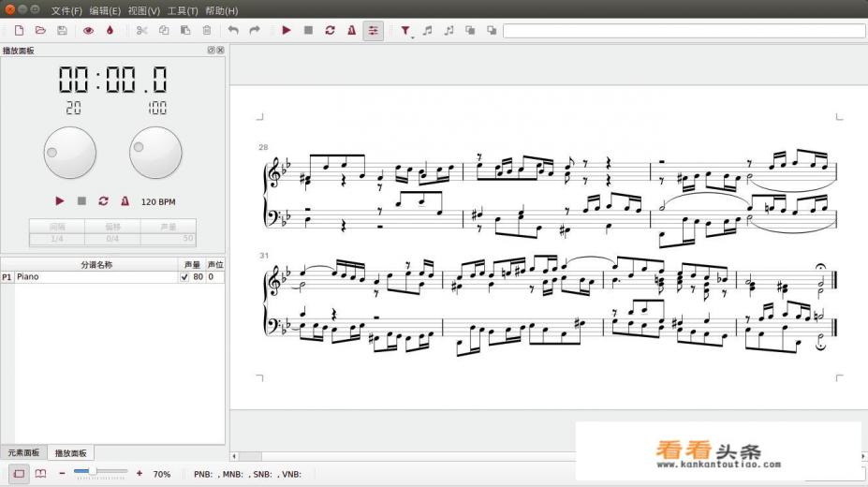The image size is (868, 487).
Task: Open the 文件(F) menu
Action: click(66, 10)
